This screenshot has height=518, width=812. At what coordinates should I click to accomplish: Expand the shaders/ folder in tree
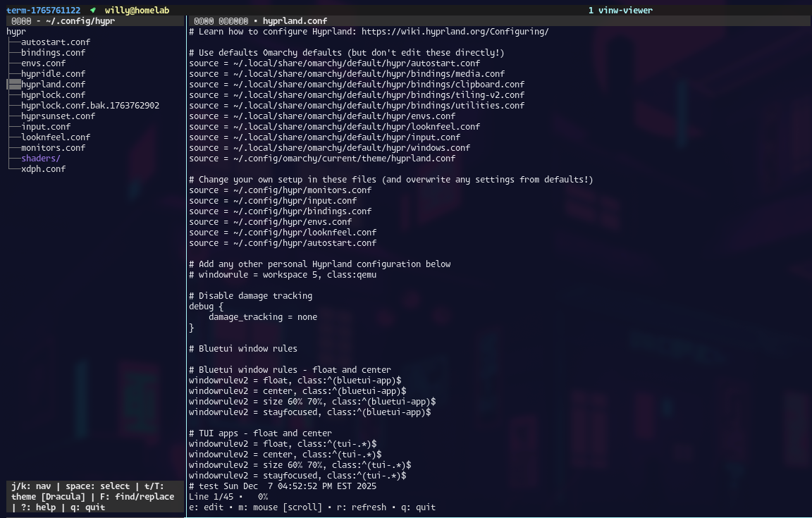point(40,158)
